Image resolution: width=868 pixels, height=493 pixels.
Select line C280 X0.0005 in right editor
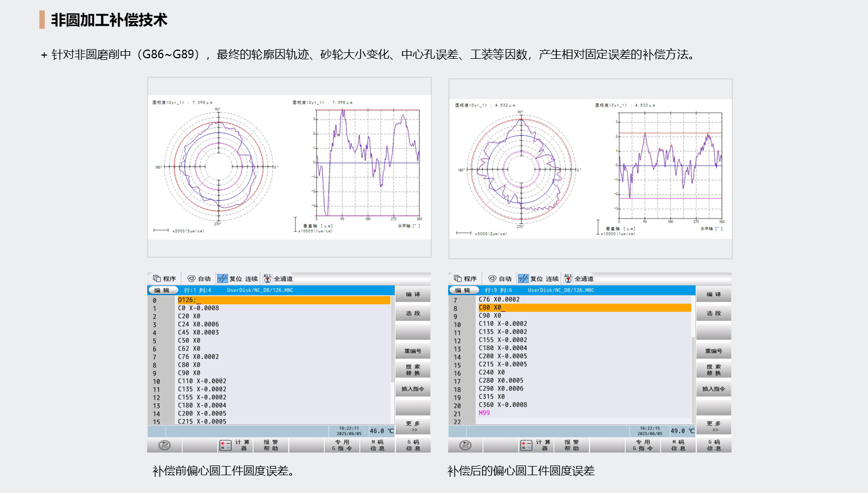coord(501,380)
